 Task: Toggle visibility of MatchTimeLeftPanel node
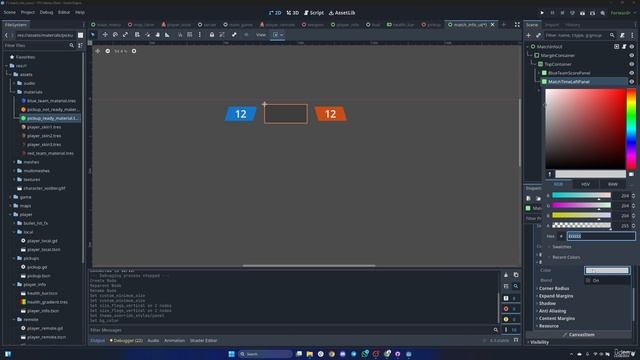(632, 82)
